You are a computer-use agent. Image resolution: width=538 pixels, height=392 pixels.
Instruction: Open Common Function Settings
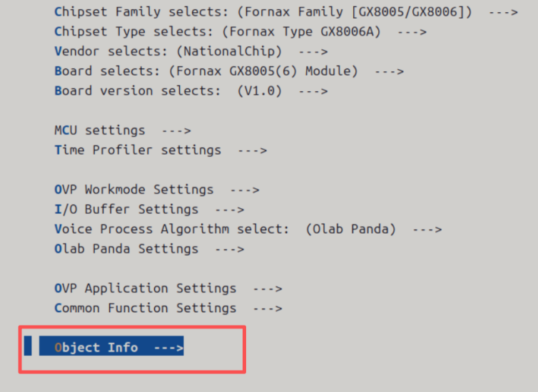168,309
